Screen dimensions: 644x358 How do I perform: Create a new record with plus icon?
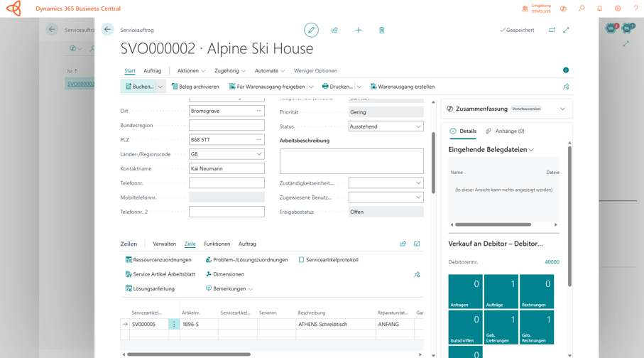click(358, 30)
